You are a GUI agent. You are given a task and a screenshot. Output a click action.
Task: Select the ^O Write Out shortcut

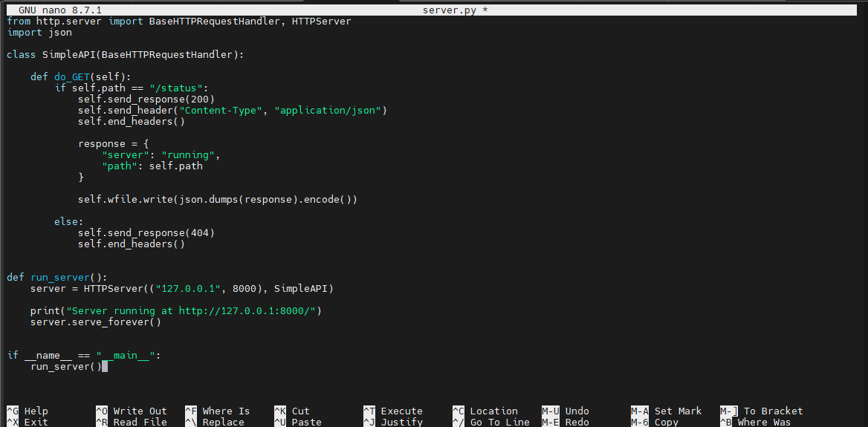tap(132, 411)
